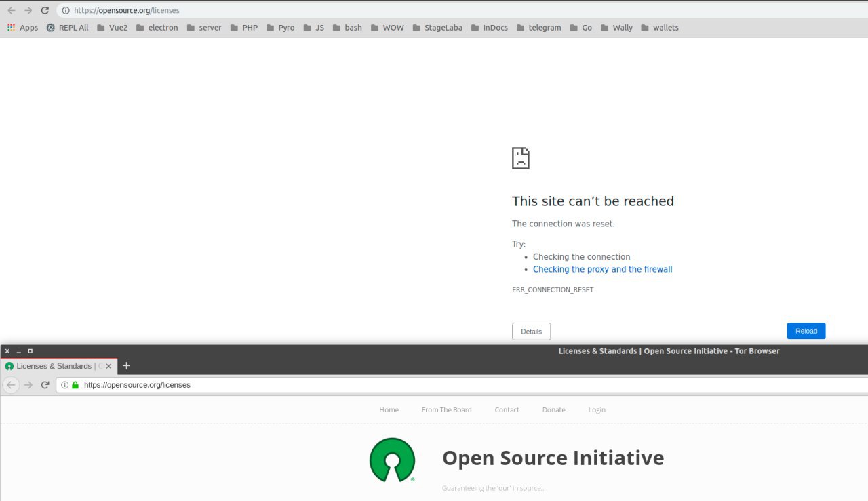Open the server bookmark folder
The width and height of the screenshot is (868, 501).
(203, 28)
